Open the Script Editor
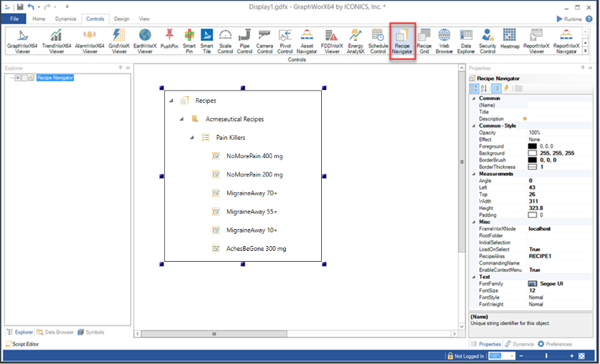600x364 pixels. 22,344
